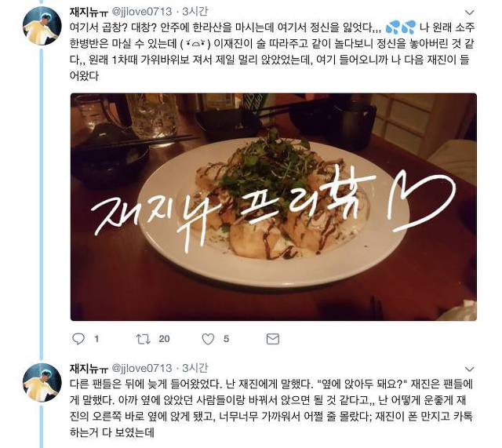
Task: Click display name 재지뉴ㅠ on second tweet
Action: tap(89, 368)
